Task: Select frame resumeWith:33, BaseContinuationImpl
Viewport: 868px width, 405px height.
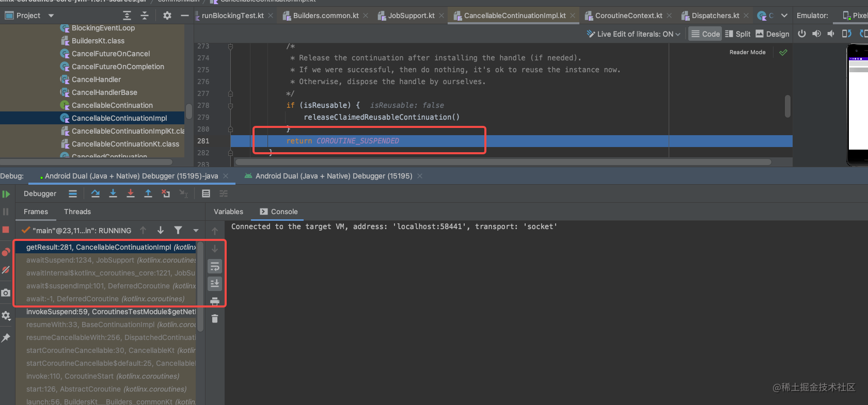Action: 105,325
